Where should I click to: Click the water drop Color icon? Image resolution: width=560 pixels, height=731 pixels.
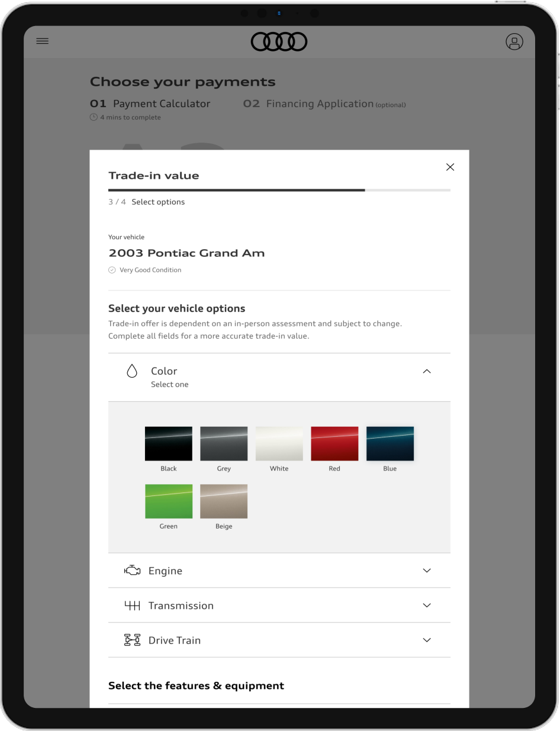click(132, 371)
